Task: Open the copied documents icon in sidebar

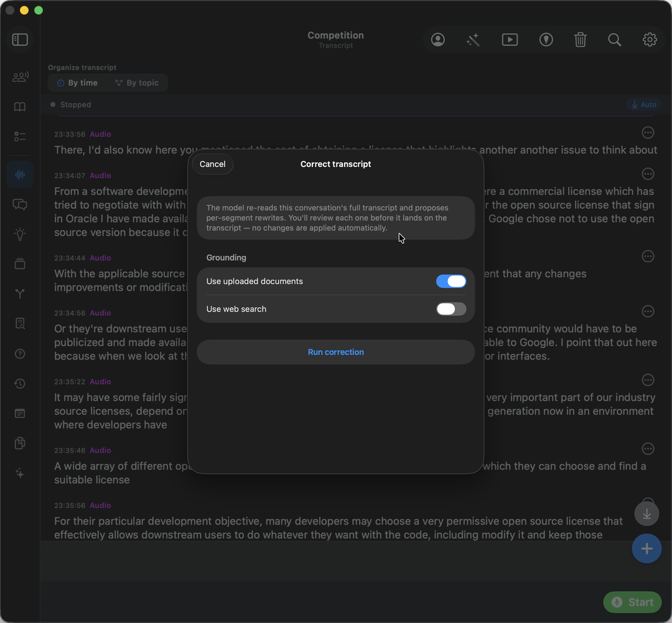Action: pos(20,443)
